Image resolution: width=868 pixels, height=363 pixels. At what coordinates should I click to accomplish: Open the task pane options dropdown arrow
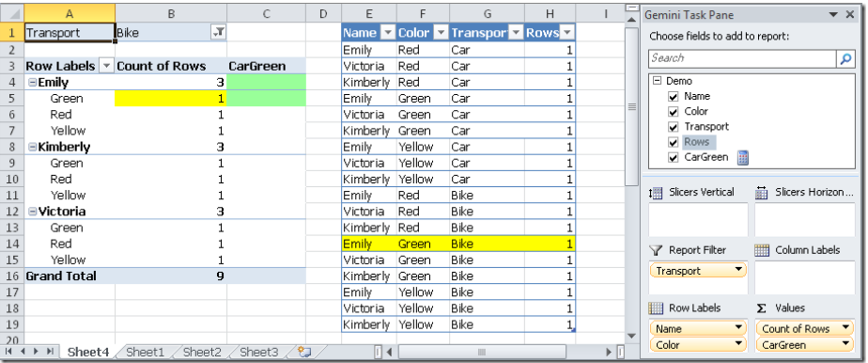(833, 15)
